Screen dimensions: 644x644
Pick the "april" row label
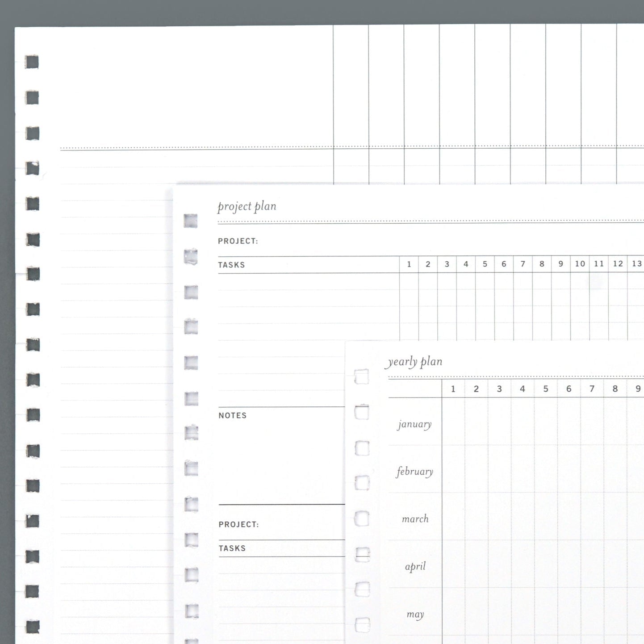pos(415,567)
